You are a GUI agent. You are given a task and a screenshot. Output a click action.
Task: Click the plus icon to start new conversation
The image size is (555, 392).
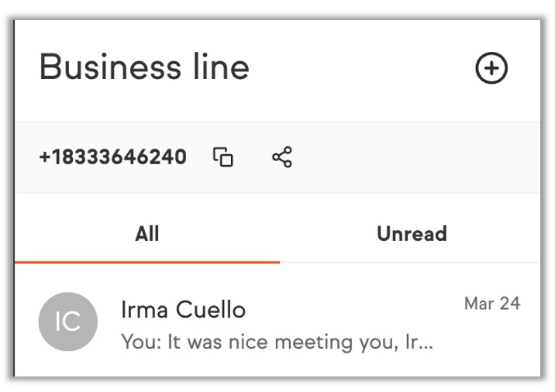tap(491, 69)
